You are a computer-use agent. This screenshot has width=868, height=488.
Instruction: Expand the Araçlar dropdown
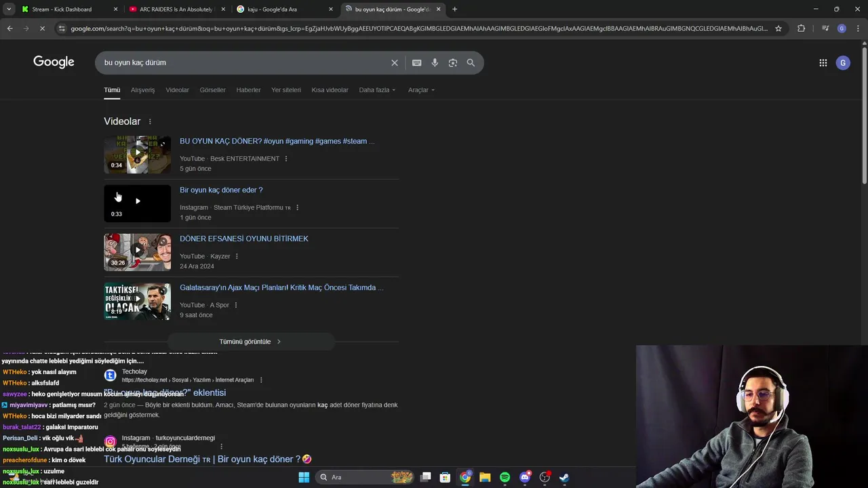(421, 90)
